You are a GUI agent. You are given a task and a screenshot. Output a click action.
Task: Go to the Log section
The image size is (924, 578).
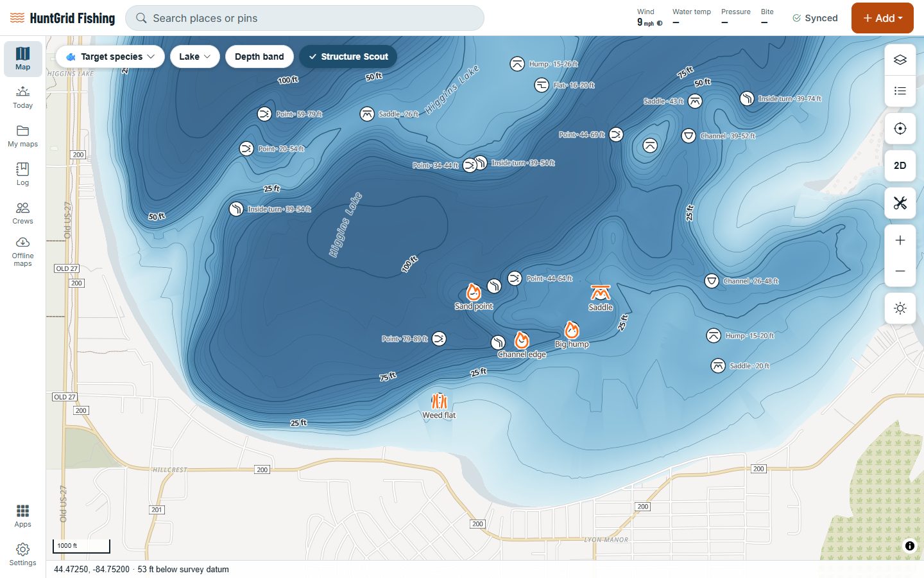[x=22, y=174]
